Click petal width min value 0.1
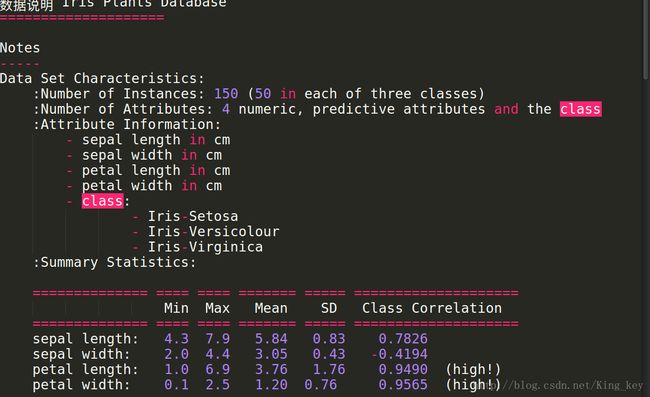650x397 pixels. (x=176, y=385)
